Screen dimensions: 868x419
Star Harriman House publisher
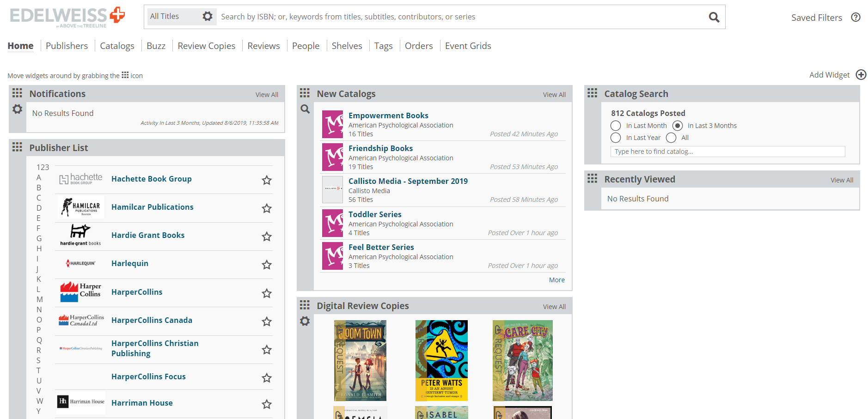pos(267,404)
